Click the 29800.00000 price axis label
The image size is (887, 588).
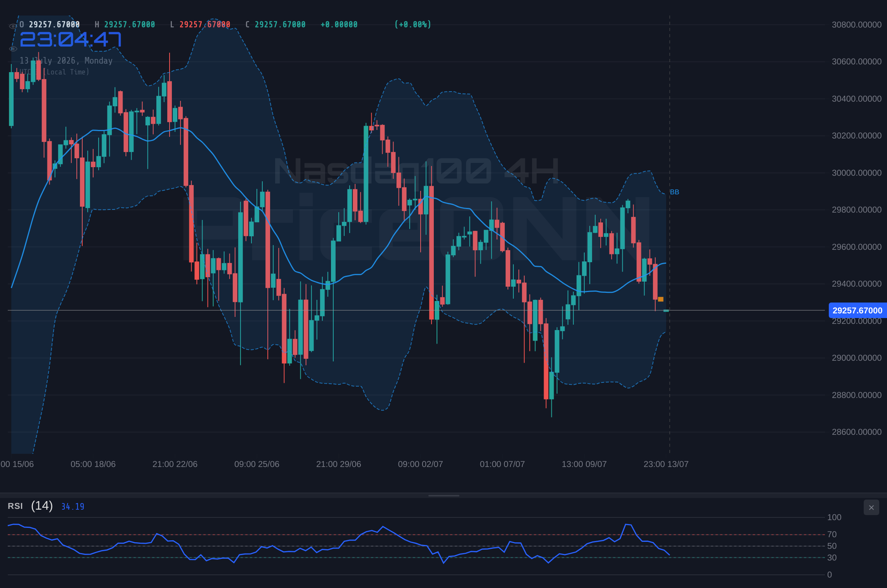[x=857, y=210]
